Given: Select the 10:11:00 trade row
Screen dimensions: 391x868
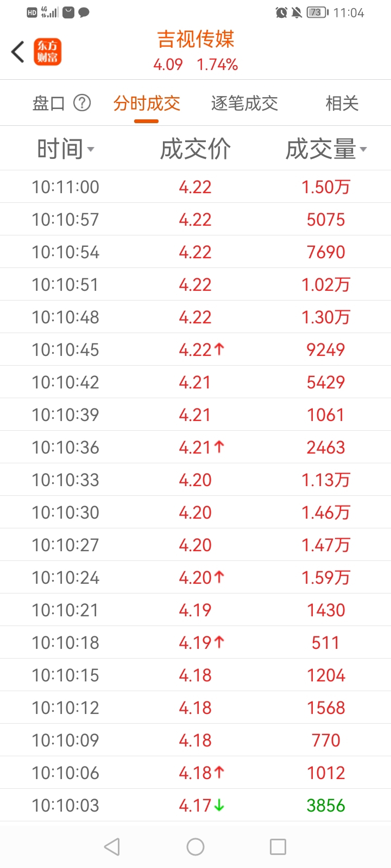Looking at the screenshot, I should (x=195, y=187).
